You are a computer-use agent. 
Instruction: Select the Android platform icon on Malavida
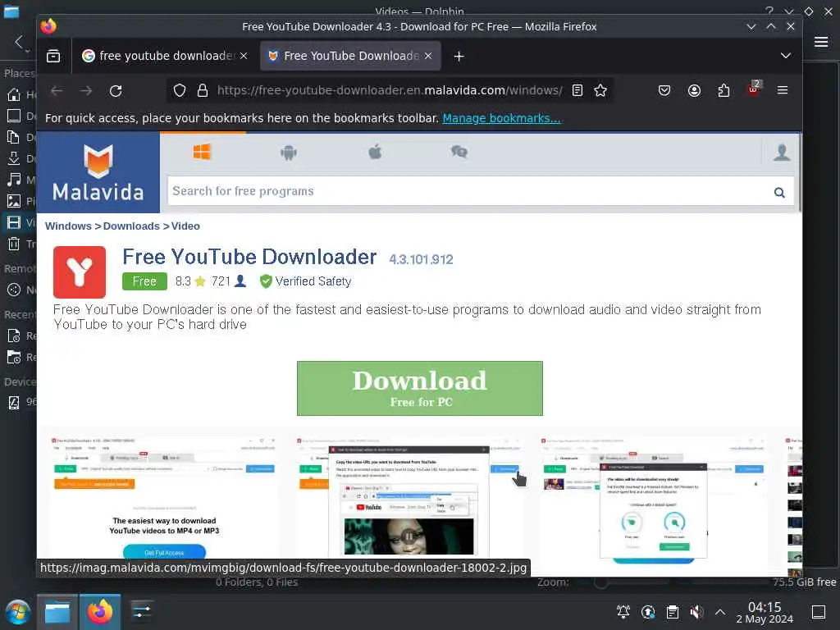pyautogui.click(x=288, y=153)
